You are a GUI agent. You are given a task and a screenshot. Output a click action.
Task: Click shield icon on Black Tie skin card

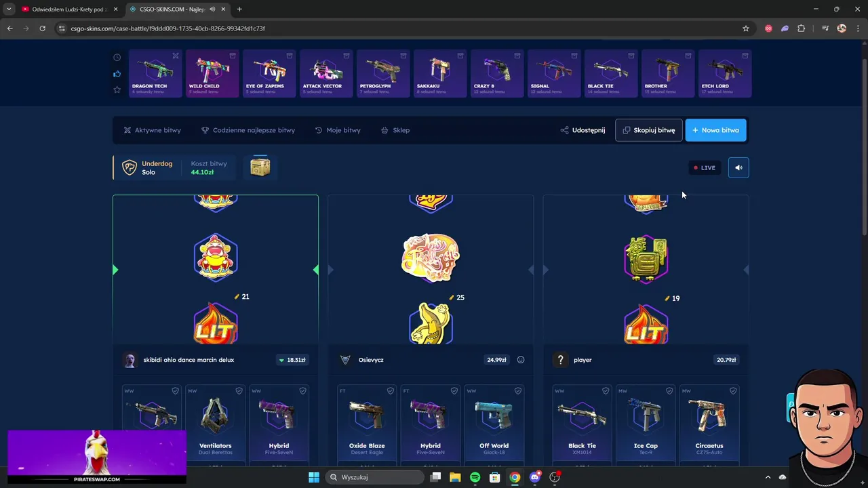click(606, 391)
